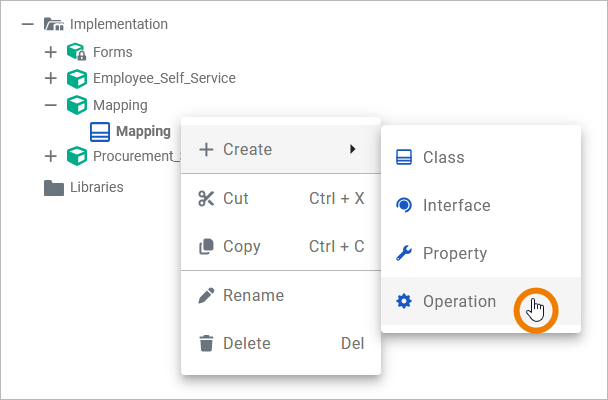Click the scissors Cut icon

[x=207, y=199]
